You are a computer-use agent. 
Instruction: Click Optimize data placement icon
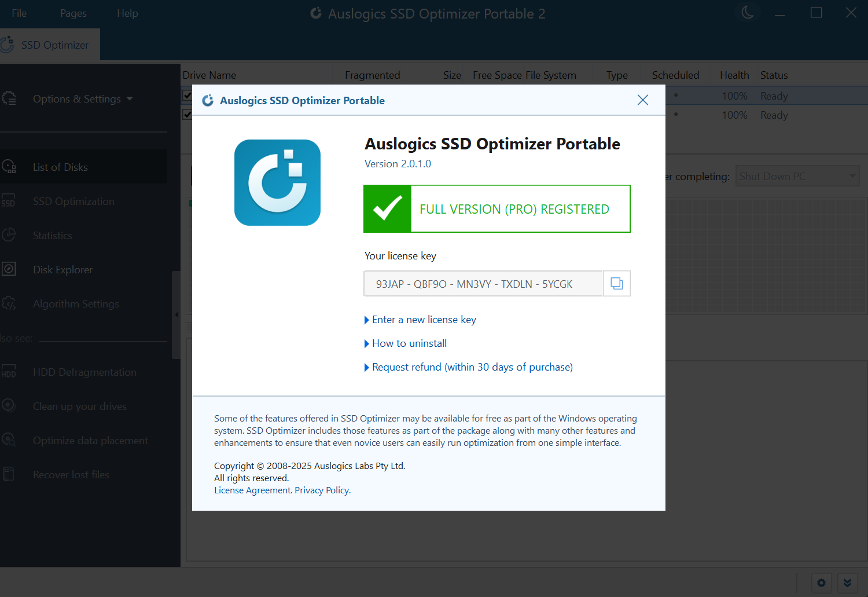point(9,440)
